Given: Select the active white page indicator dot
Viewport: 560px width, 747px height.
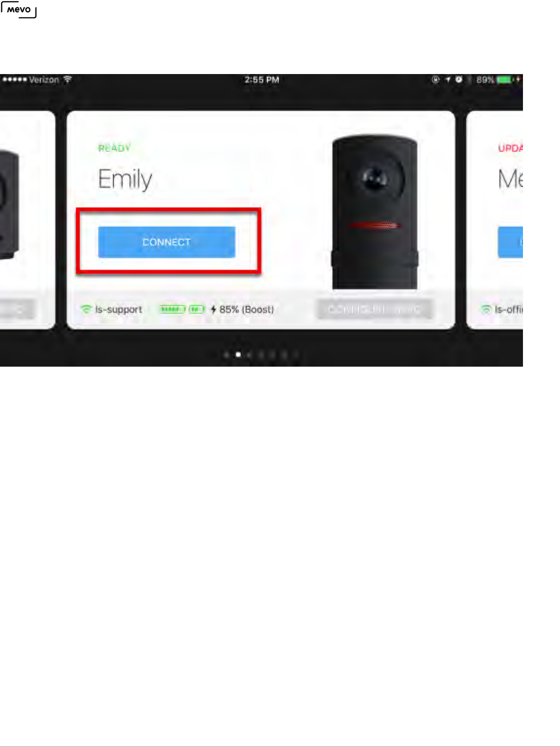Looking at the screenshot, I should [238, 354].
